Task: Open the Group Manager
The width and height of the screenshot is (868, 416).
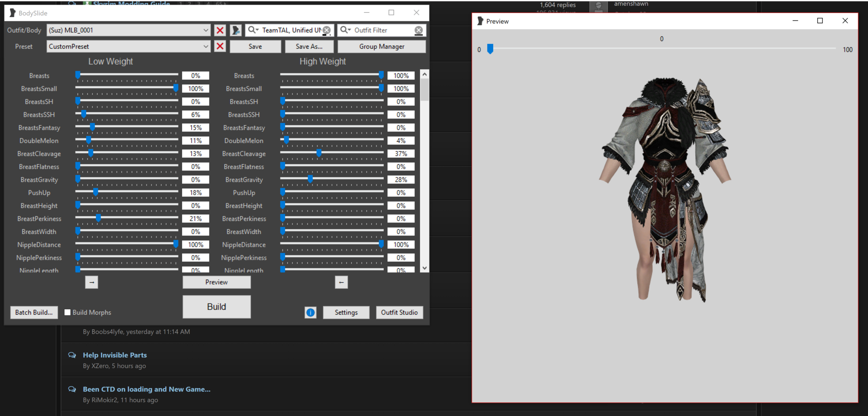Action: 382,47
